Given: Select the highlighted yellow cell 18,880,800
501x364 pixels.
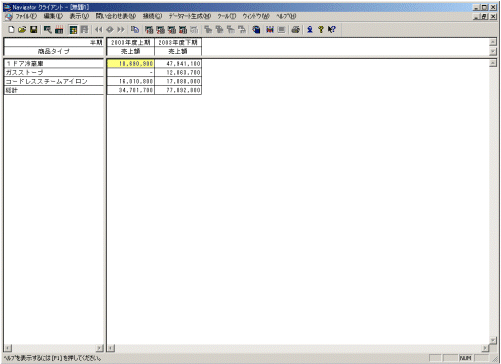Looking at the screenshot, I should [131, 63].
